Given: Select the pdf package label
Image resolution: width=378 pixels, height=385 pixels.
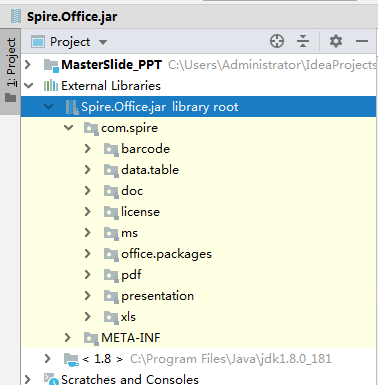Looking at the screenshot, I should pos(131,275).
